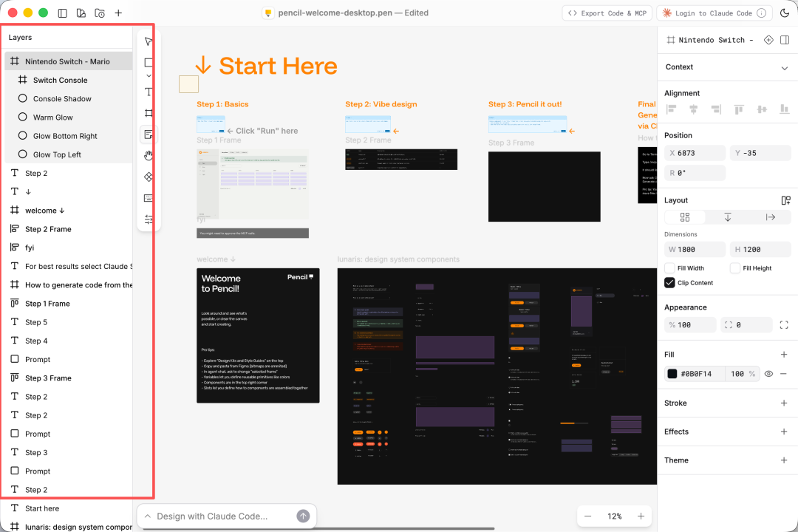Click Login to Claude Code button
Image resolution: width=798 pixels, height=532 pixels.
point(714,13)
